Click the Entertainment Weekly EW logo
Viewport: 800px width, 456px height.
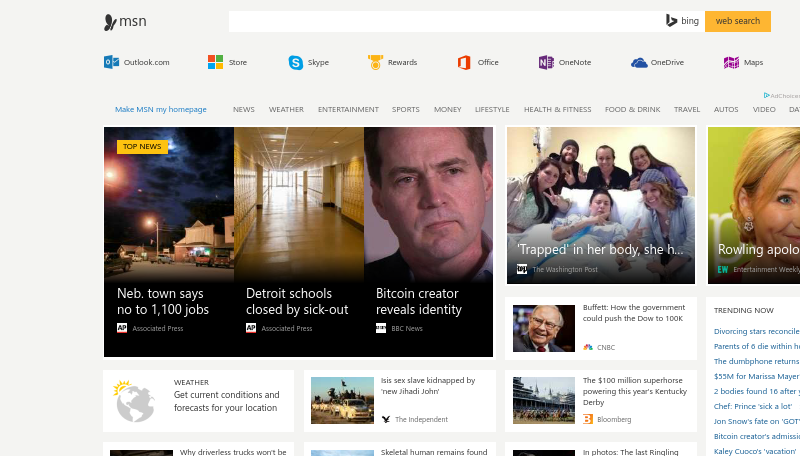point(722,269)
